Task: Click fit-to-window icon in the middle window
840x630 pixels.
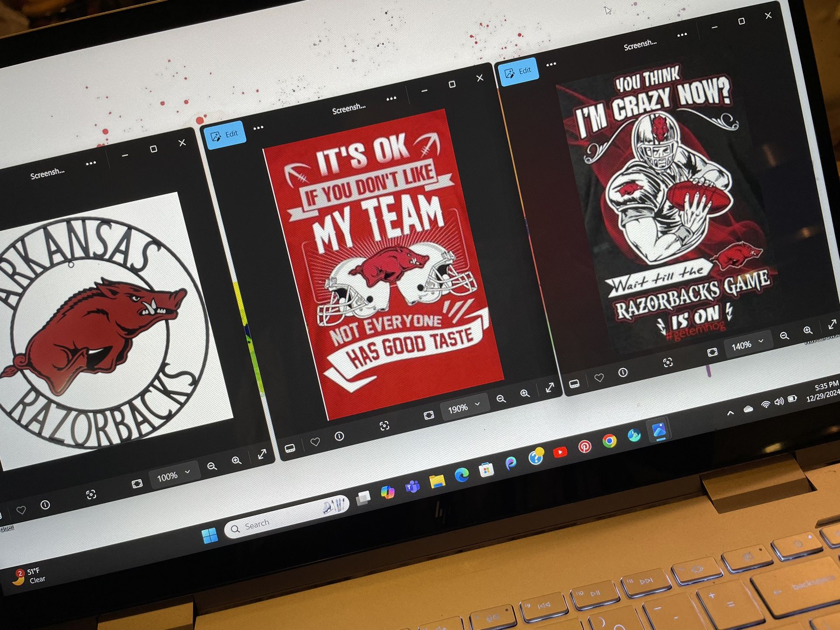Action: tap(429, 415)
